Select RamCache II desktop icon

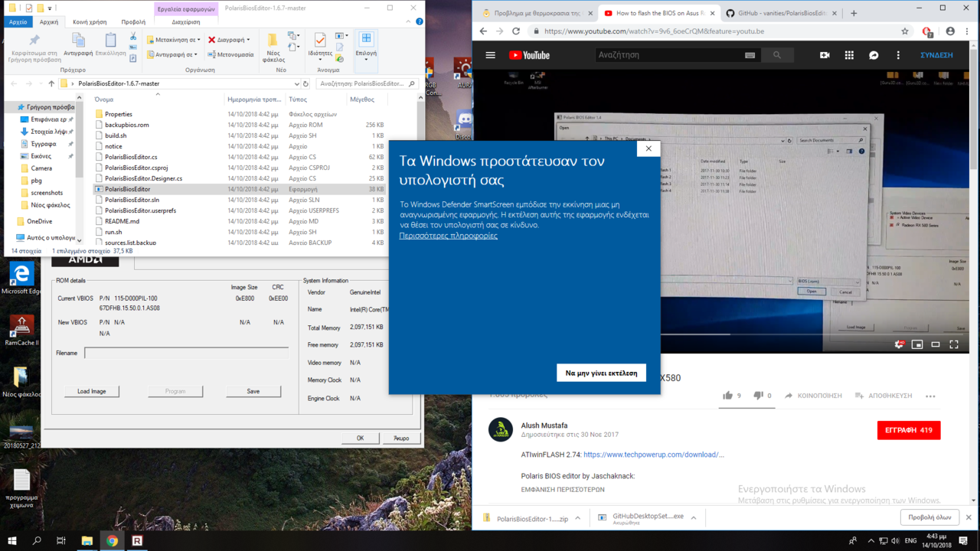21,331
